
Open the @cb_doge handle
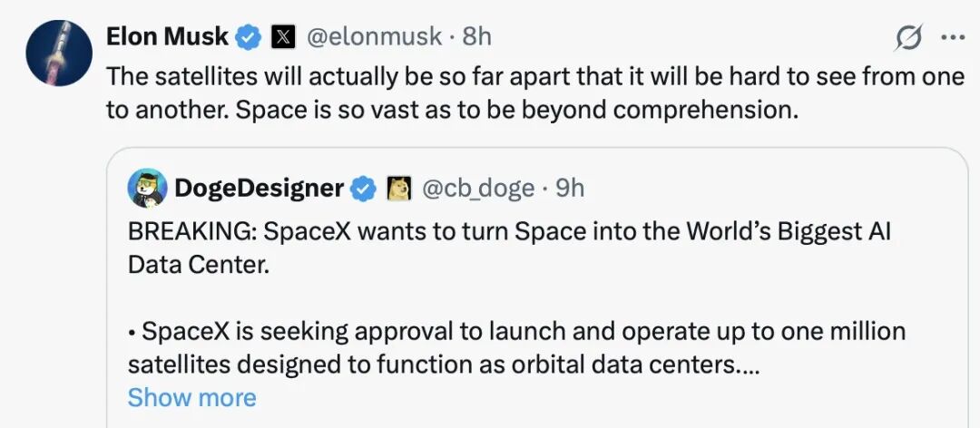pos(478,188)
